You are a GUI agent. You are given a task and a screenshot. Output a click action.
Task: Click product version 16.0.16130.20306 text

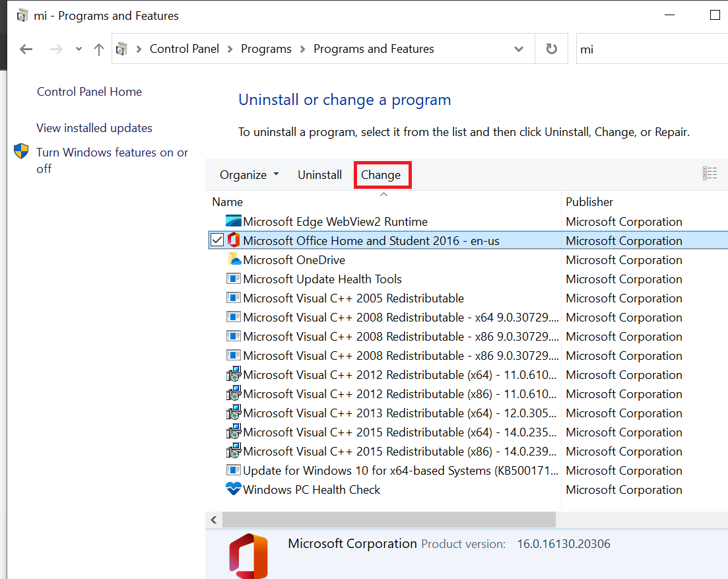563,544
